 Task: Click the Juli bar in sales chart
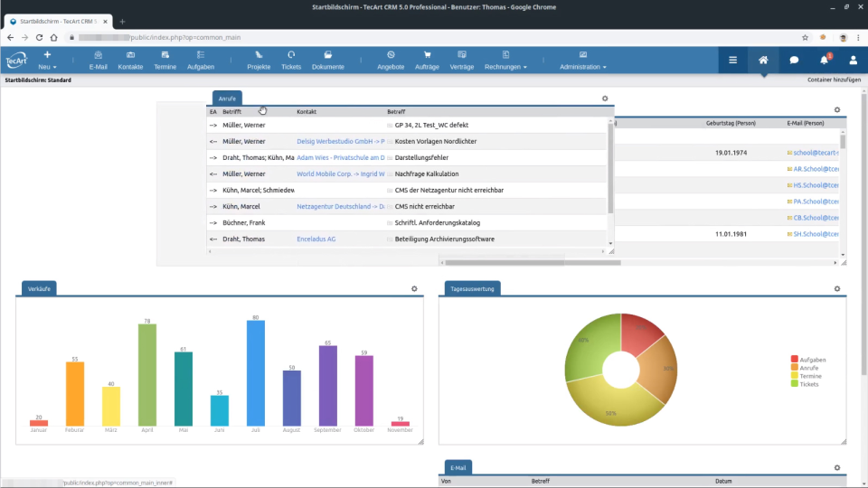[x=256, y=373]
